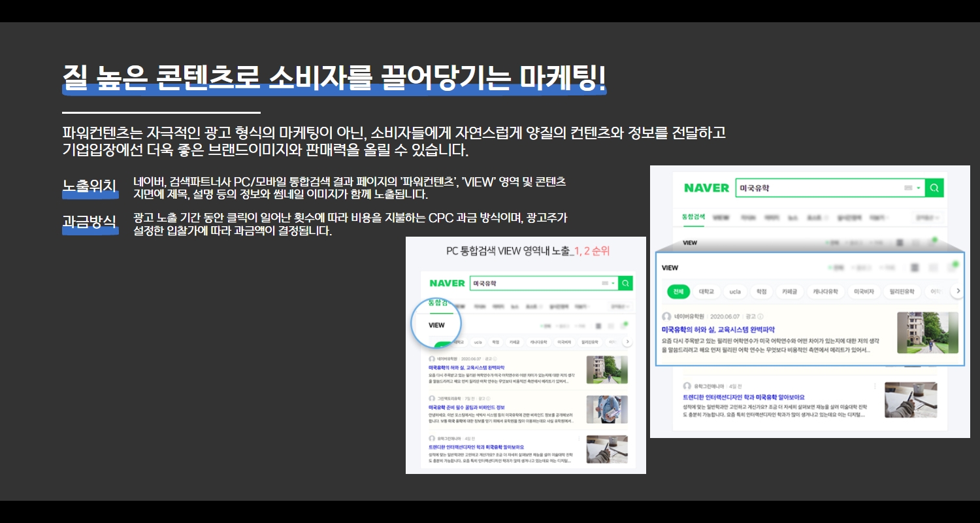This screenshot has width=980, height=523.
Task: Select the ucla chip in the PC 통합검색 screenshot
Action: pos(478,342)
